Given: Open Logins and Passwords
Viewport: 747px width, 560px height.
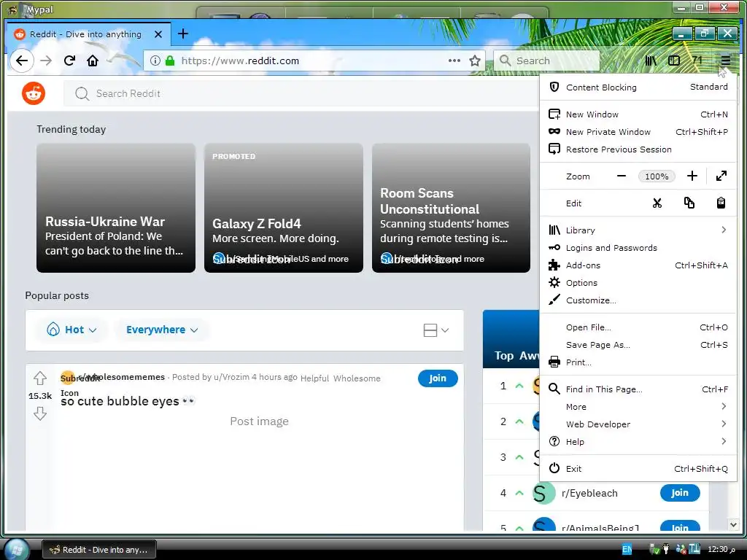Looking at the screenshot, I should point(638,248).
